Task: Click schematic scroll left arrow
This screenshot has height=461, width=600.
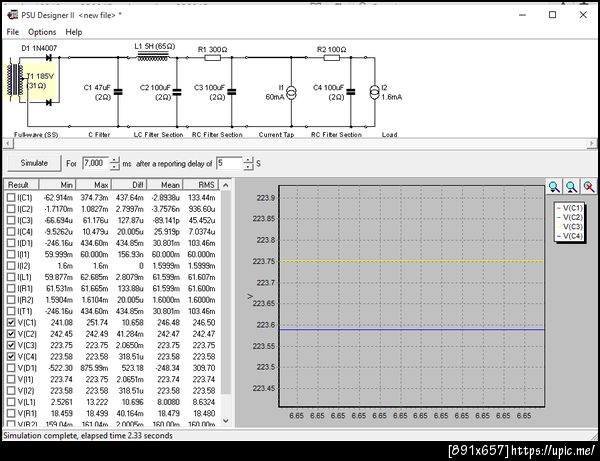Action: click(7, 143)
